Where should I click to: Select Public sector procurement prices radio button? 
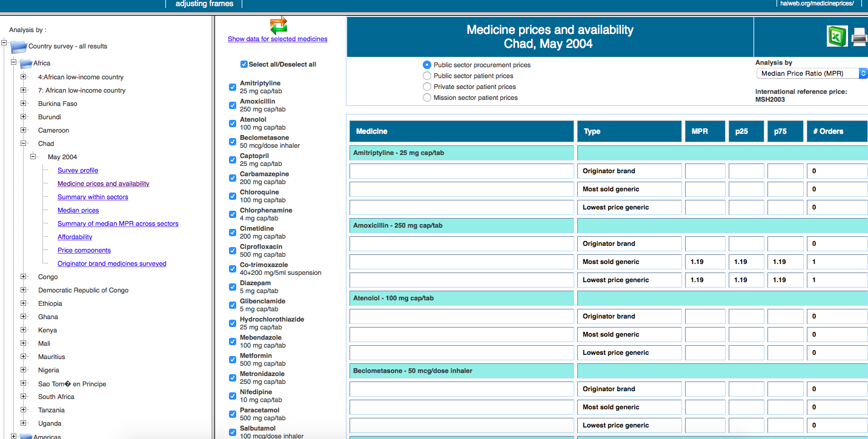[427, 65]
